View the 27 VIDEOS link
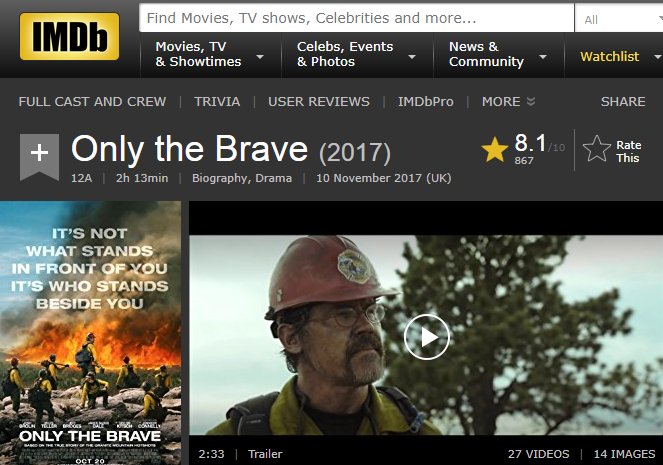The image size is (663, 465). [x=538, y=454]
